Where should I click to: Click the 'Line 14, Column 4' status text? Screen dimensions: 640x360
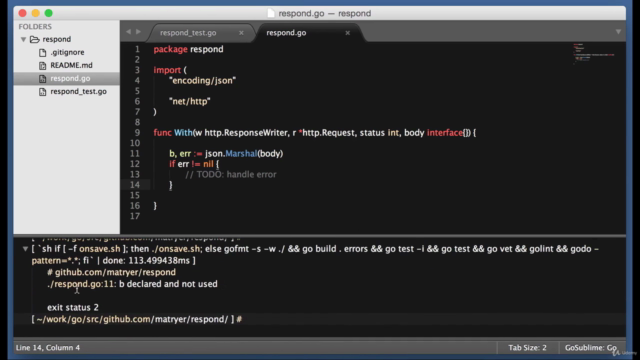coord(48,348)
